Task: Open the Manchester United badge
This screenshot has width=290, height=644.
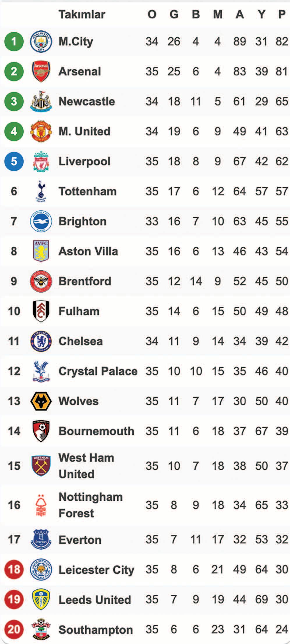Action: pyautogui.click(x=41, y=131)
